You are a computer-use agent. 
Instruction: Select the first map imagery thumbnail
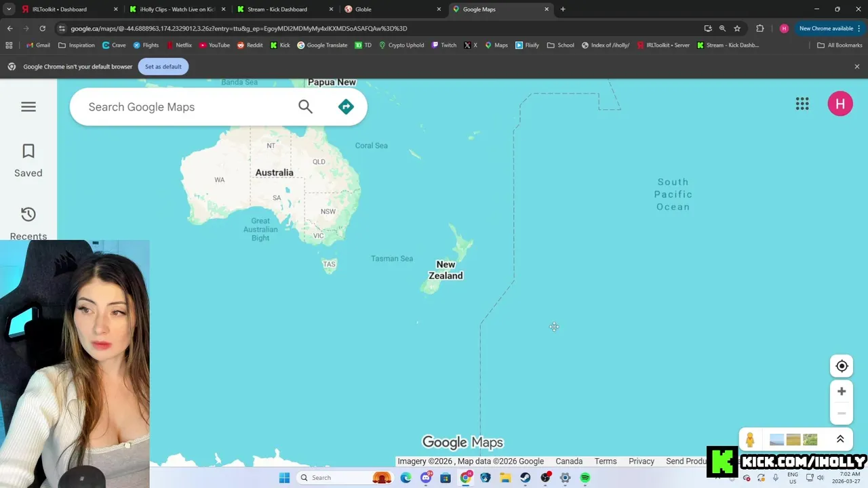tap(777, 440)
